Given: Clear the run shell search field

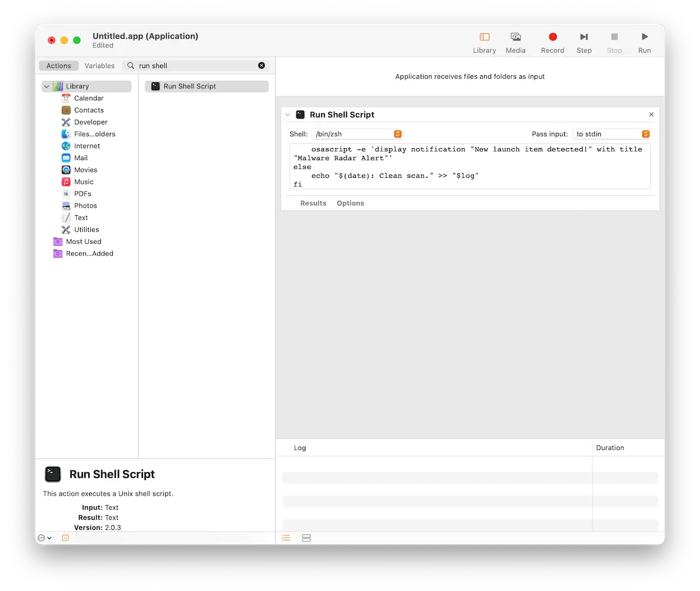Looking at the screenshot, I should (262, 66).
